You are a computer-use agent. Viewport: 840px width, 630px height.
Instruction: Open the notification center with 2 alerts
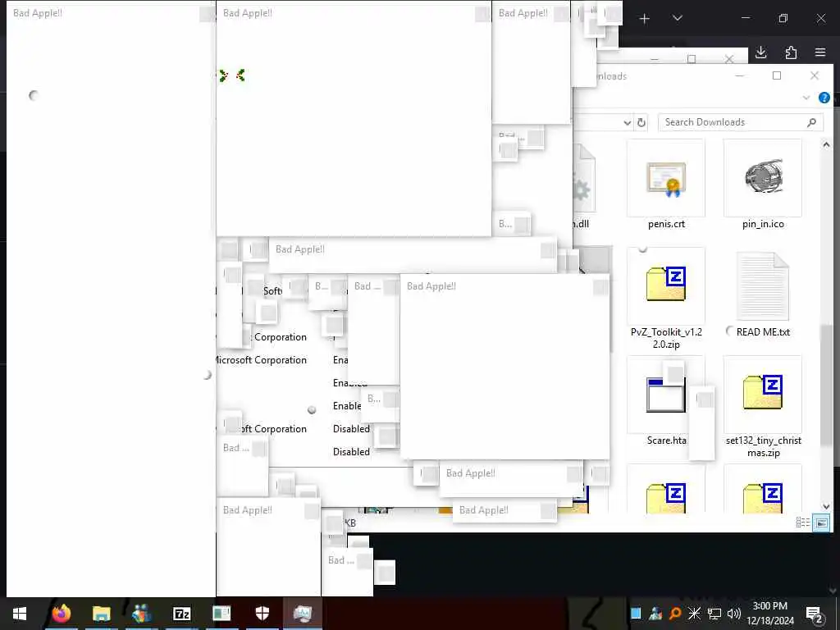(x=815, y=614)
